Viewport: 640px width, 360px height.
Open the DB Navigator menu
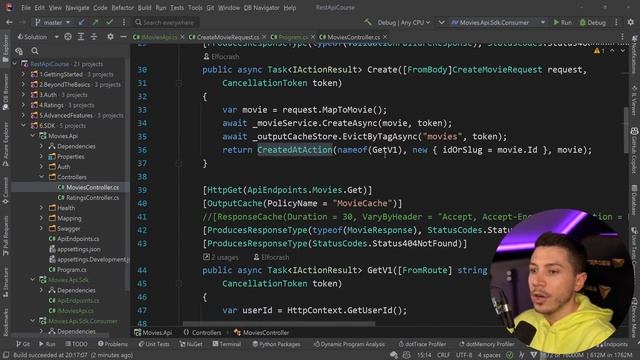click(x=261, y=8)
